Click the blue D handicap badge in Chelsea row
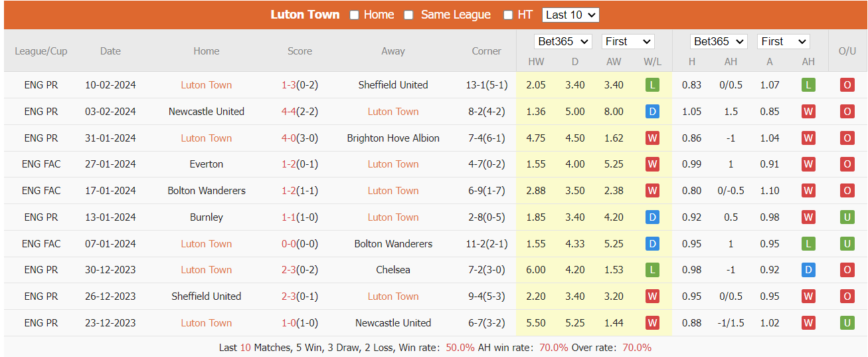Image resolution: width=868 pixels, height=357 pixels. tap(808, 270)
